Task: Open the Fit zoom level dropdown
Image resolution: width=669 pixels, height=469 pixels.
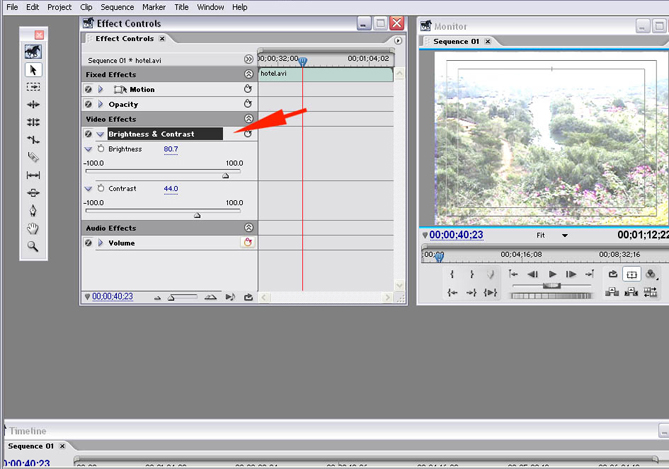Action: tap(564, 236)
